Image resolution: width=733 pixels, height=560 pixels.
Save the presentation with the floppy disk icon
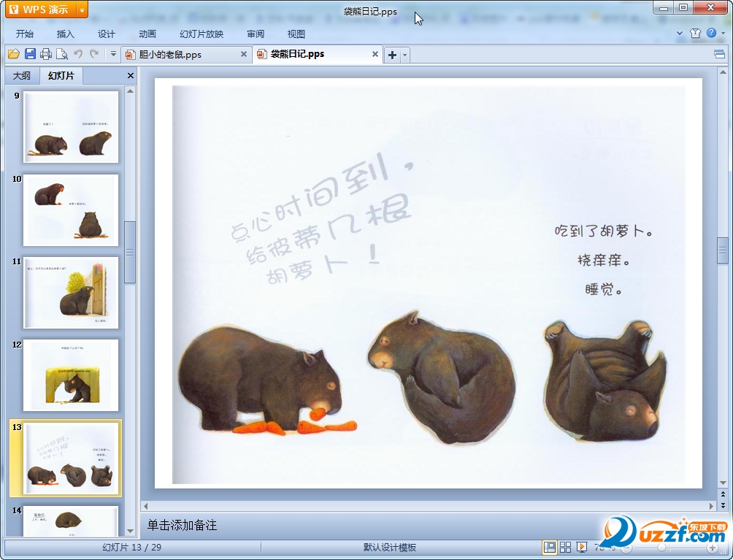[x=30, y=54]
